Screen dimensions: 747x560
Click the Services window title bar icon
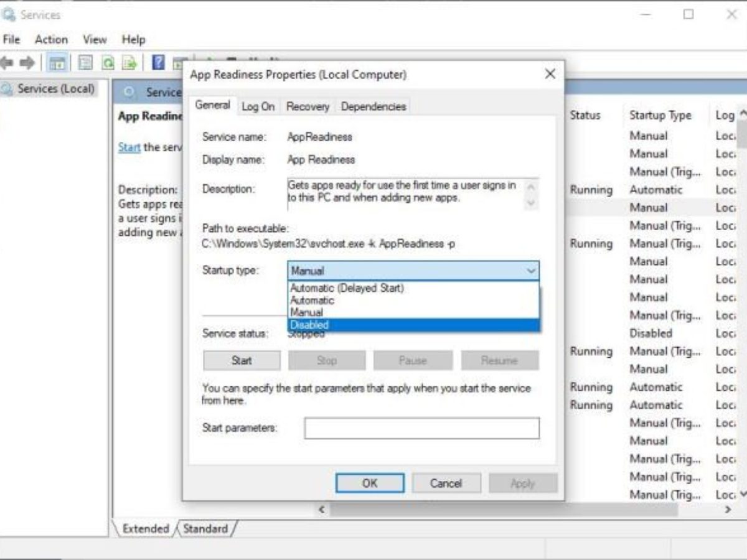[x=9, y=14]
